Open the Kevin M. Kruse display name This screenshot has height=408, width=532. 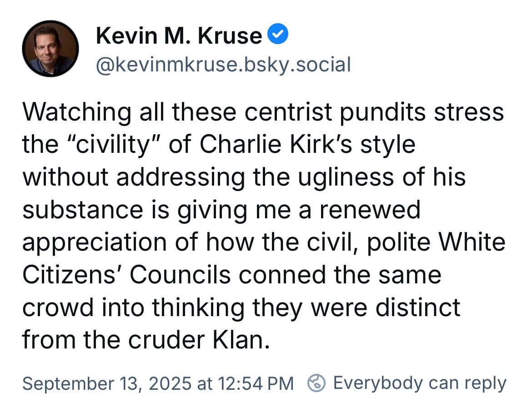(x=179, y=35)
